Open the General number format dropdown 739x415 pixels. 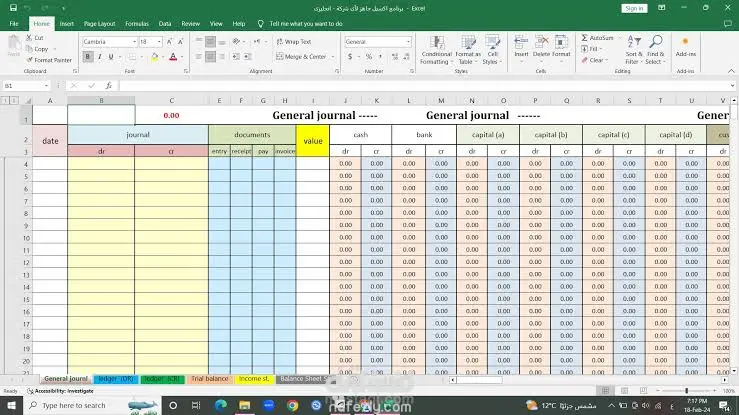(x=408, y=42)
